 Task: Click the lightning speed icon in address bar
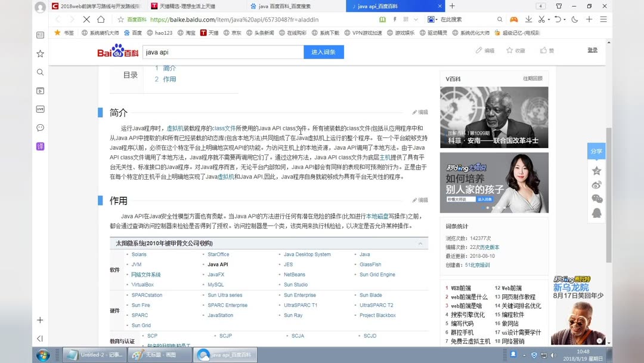tap(395, 19)
